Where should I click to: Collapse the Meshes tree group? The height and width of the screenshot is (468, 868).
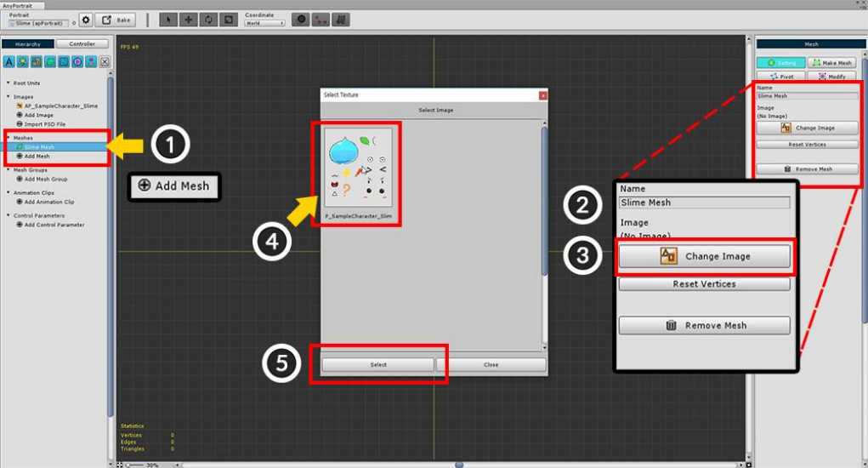click(x=9, y=137)
